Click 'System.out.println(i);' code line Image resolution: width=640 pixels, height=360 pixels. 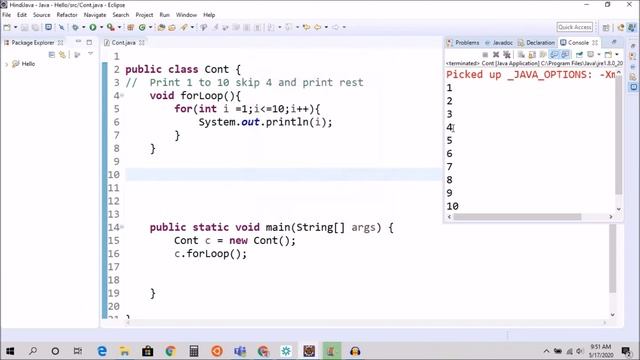tap(265, 122)
